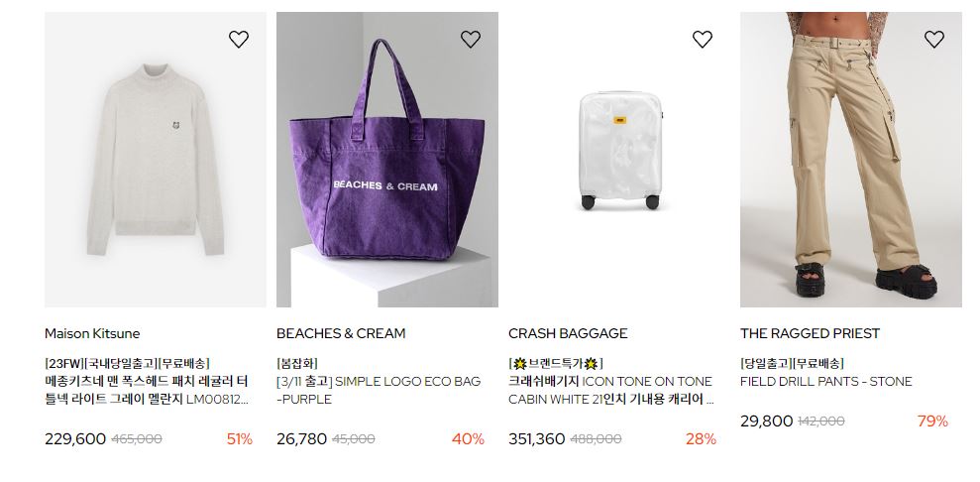This screenshot has width=980, height=482.
Task: Add Crash Baggage suitcase to wishlist heart
Action: pos(702,40)
